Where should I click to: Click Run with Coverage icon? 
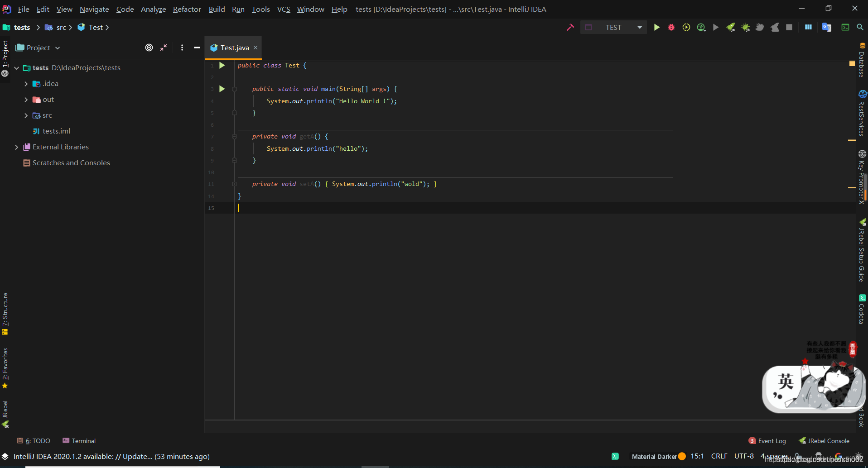686,27
